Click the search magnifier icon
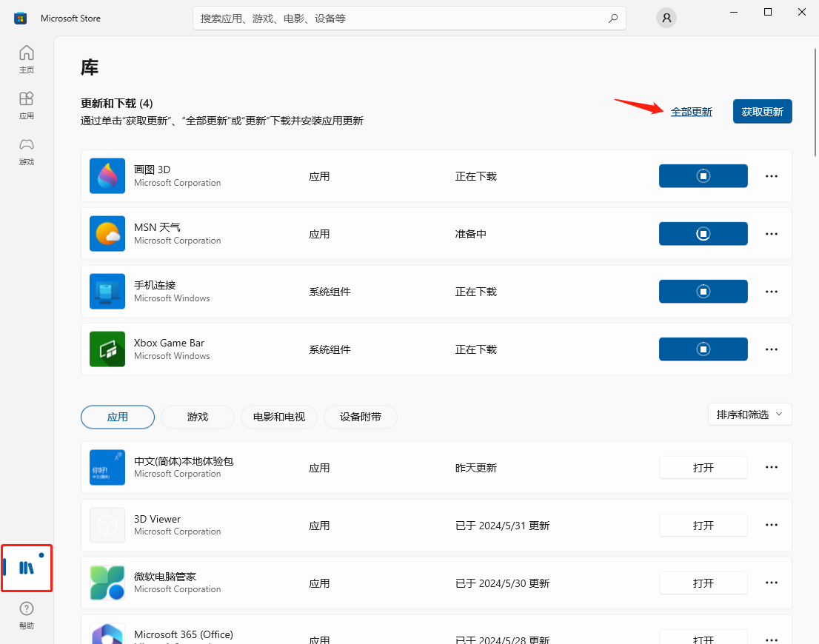This screenshot has height=644, width=819. pyautogui.click(x=613, y=18)
